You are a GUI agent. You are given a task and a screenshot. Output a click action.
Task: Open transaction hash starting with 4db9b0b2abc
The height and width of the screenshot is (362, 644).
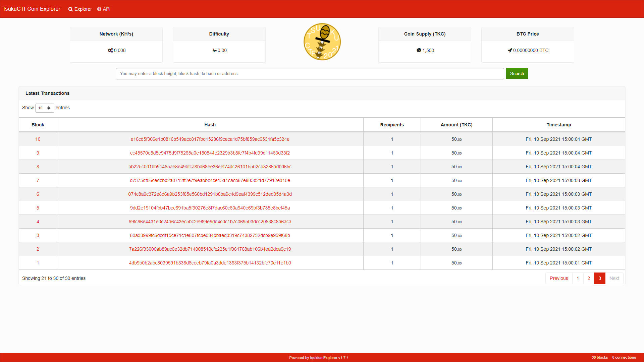click(210, 263)
